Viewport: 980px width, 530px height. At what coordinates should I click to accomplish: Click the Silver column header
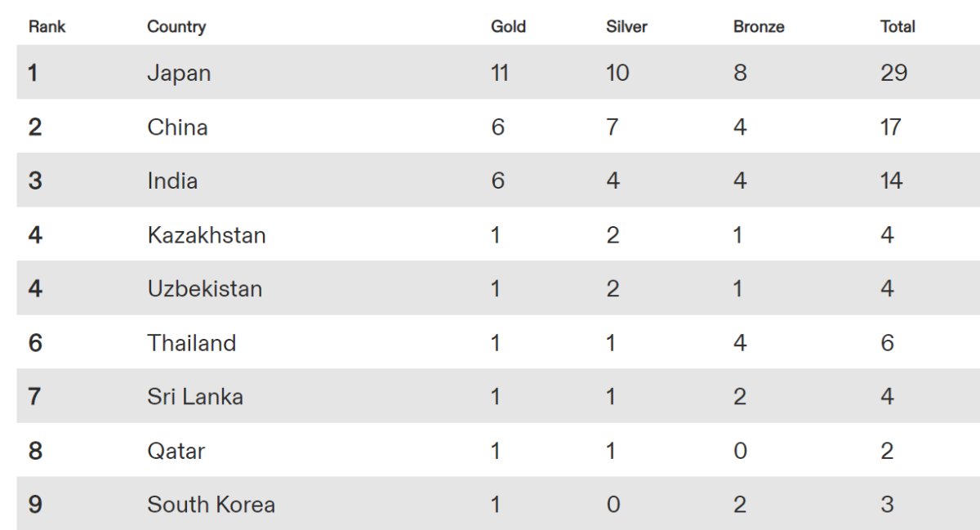point(626,26)
